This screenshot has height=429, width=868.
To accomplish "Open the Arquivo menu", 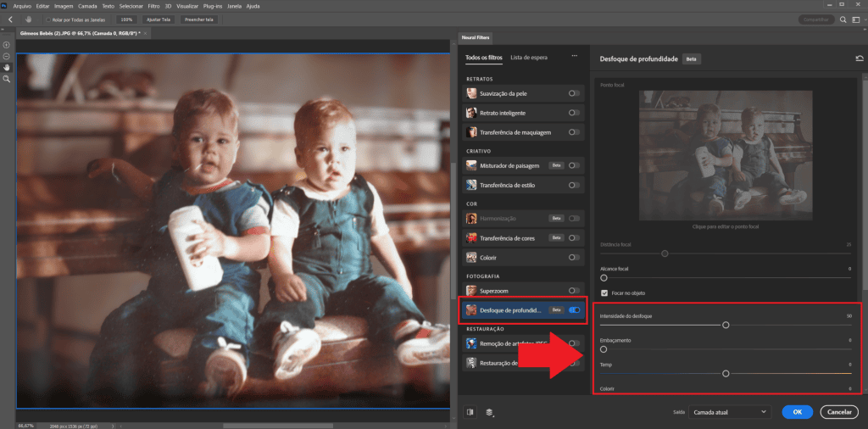I will (22, 6).
